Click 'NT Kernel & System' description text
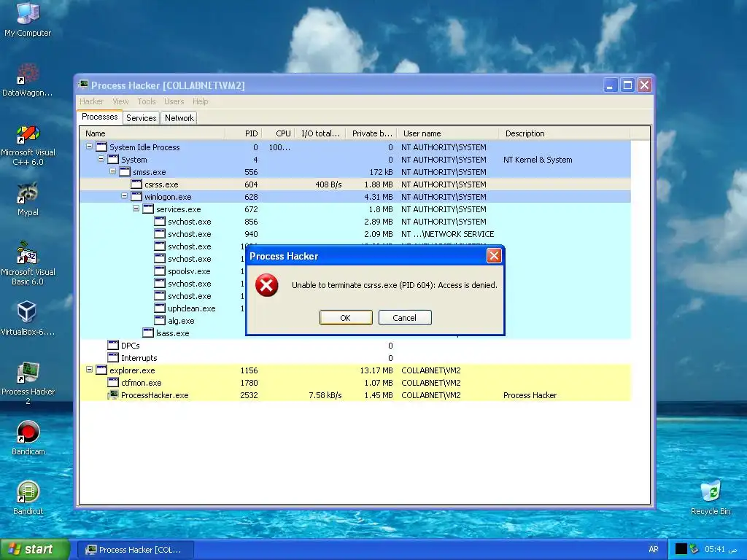The height and width of the screenshot is (560, 747). 538,160
